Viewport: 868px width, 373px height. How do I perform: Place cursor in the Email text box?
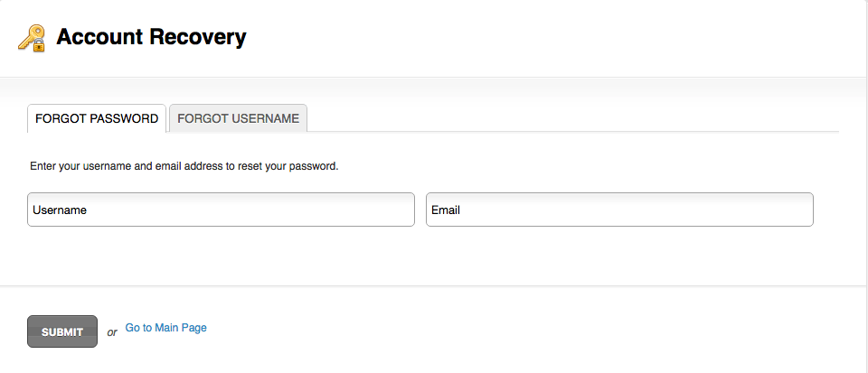pyautogui.click(x=619, y=210)
